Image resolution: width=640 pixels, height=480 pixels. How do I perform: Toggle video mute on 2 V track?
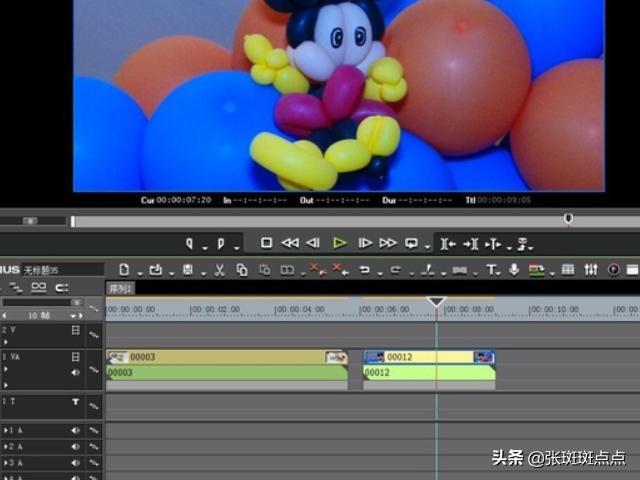(76, 330)
